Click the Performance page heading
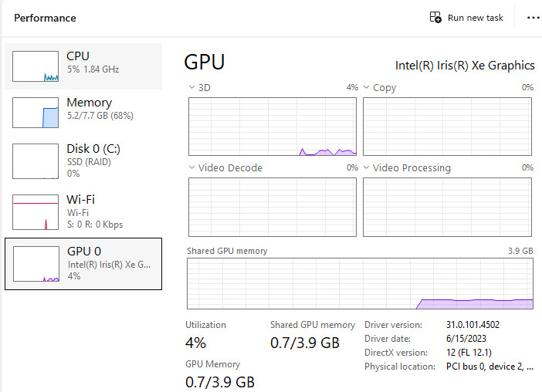This screenshot has width=542, height=392. [45, 18]
